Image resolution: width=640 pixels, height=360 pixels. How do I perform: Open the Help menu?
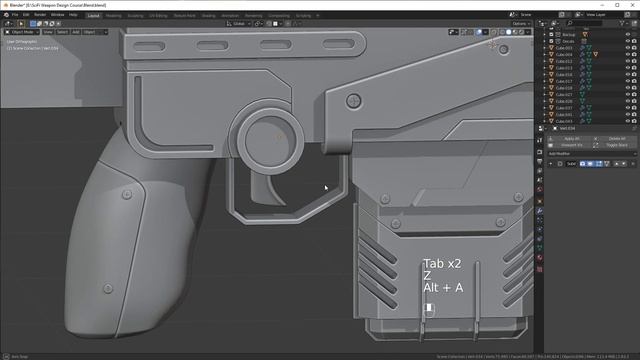(73, 15)
